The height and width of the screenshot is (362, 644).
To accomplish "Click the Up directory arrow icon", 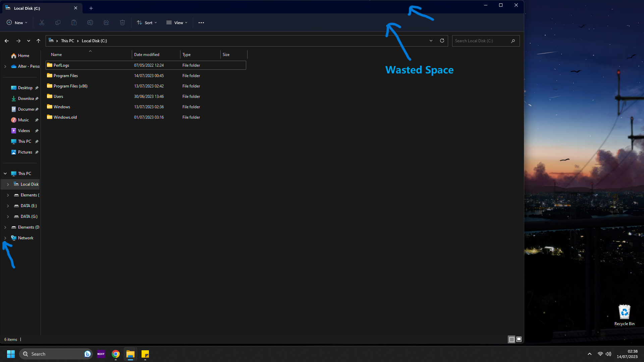I will click(x=39, y=41).
